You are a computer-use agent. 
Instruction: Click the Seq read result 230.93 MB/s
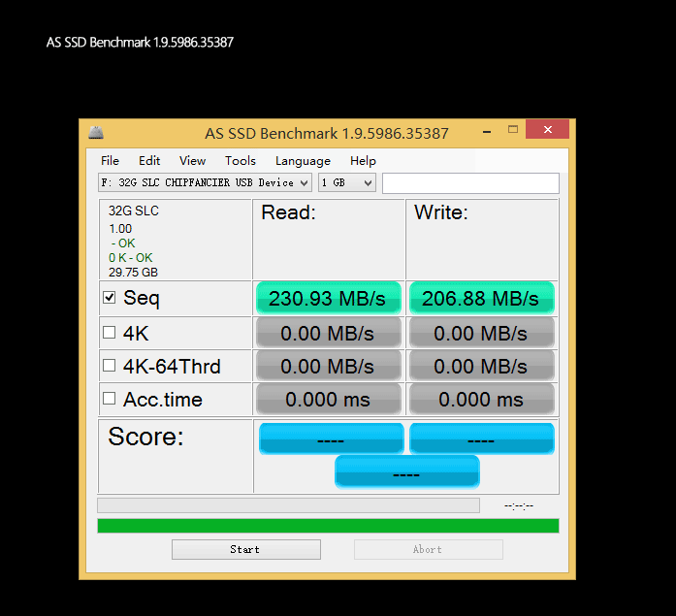[327, 299]
